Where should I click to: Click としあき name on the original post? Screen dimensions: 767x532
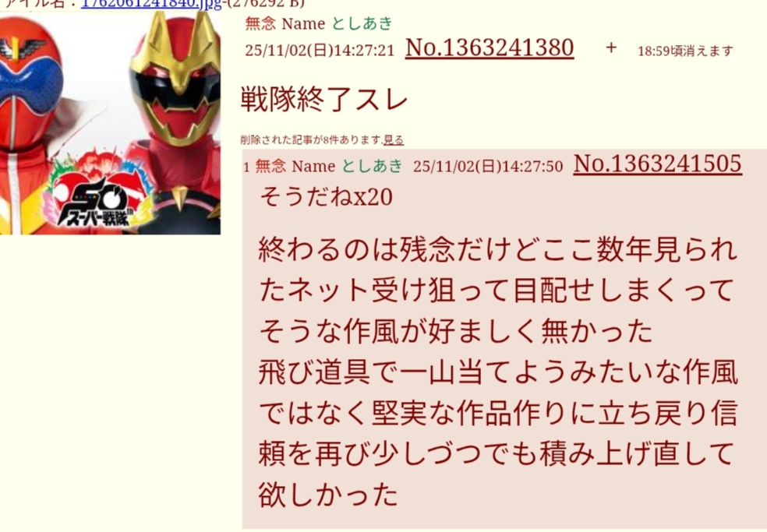pos(362,23)
